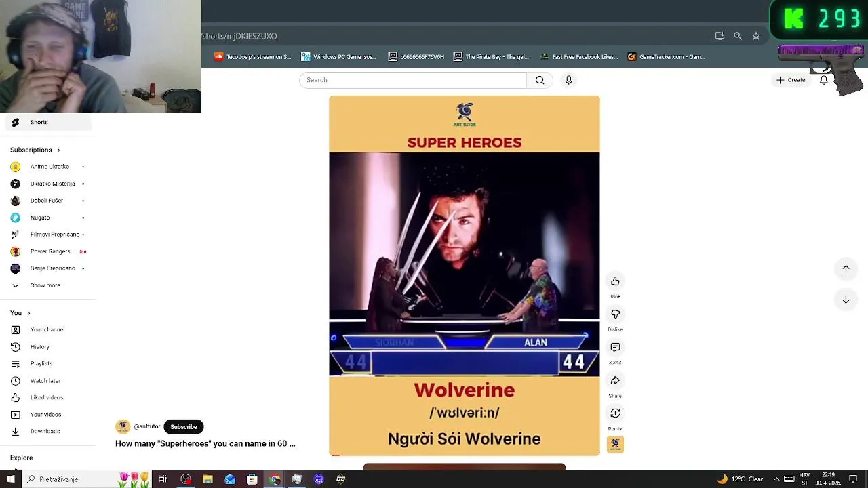Open Your videos
This screenshot has height=488, width=868.
coord(47,415)
